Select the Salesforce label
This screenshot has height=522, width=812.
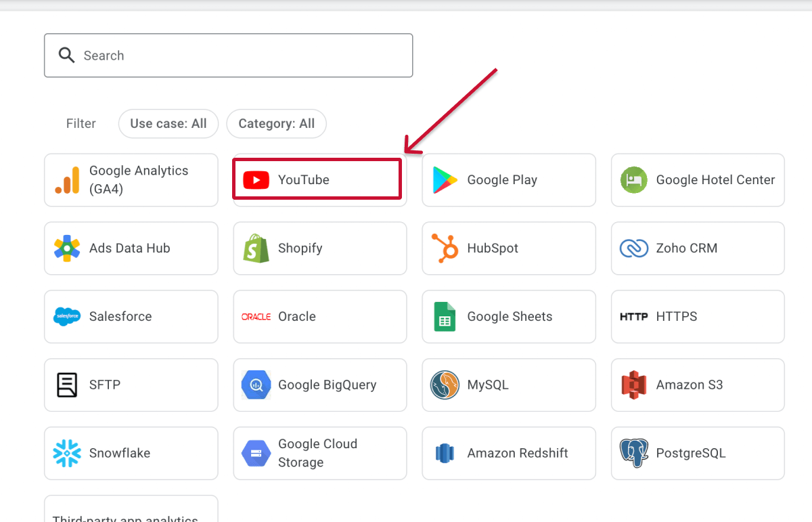click(120, 317)
